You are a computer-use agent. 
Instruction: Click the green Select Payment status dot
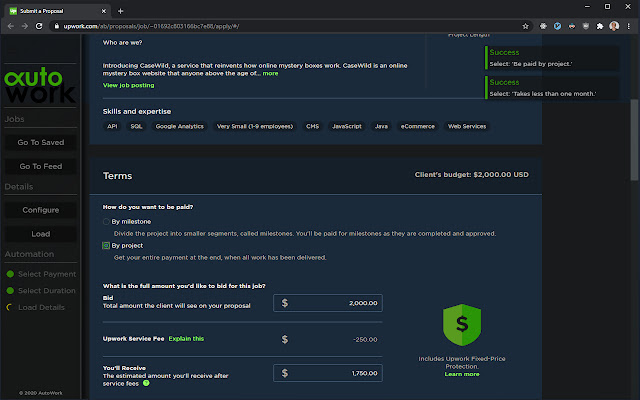click(x=10, y=274)
